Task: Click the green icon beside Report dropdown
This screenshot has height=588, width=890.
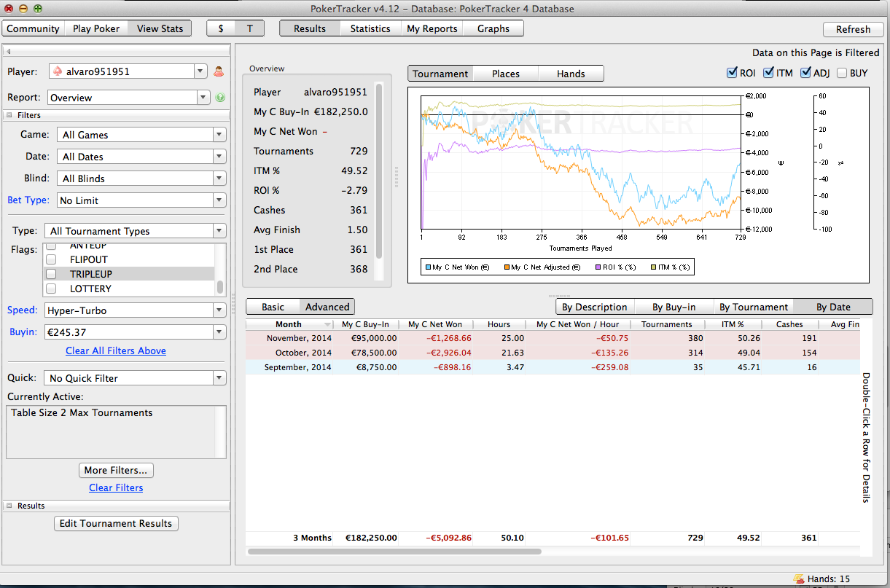Action: click(x=220, y=98)
